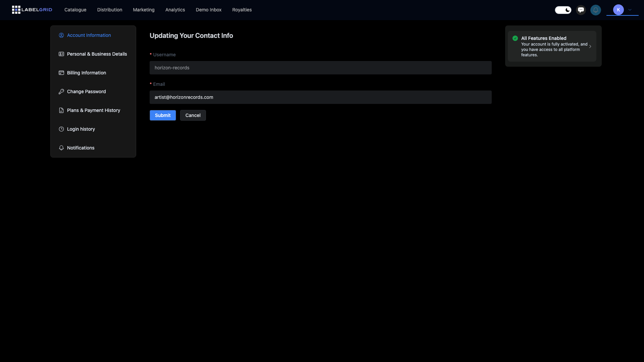Click the Email input field

click(321, 97)
